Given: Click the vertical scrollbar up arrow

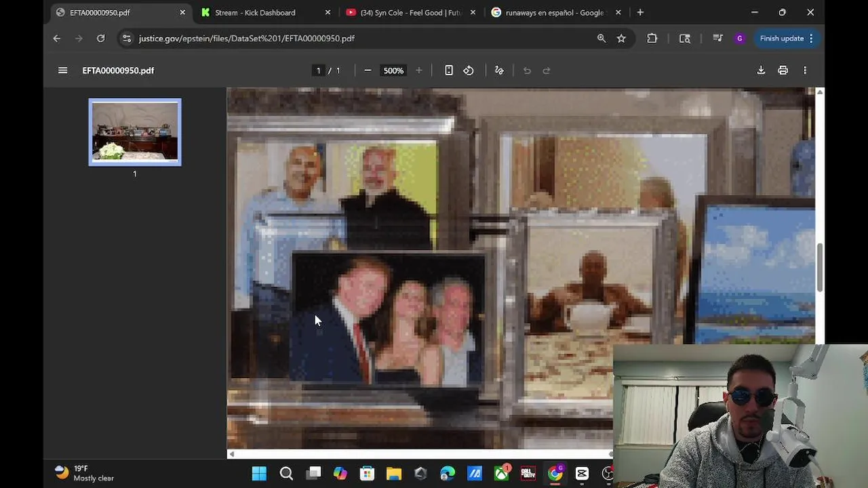Looking at the screenshot, I should [820, 91].
